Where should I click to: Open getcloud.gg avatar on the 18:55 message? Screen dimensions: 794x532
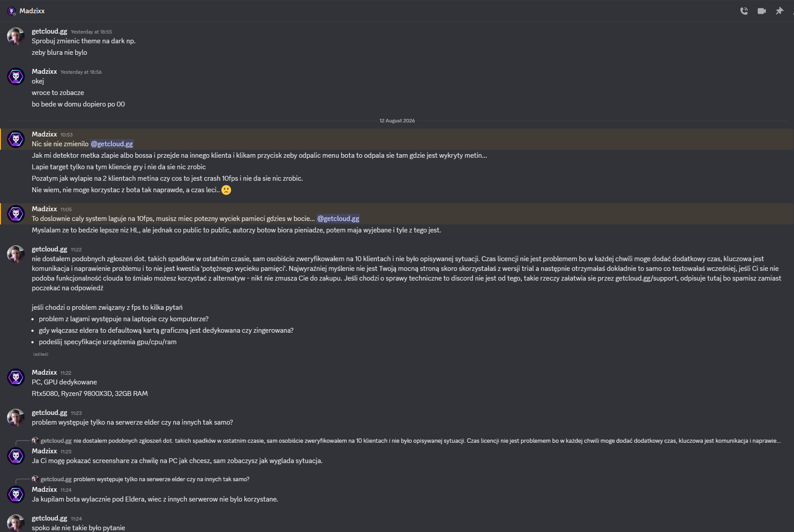point(16,36)
